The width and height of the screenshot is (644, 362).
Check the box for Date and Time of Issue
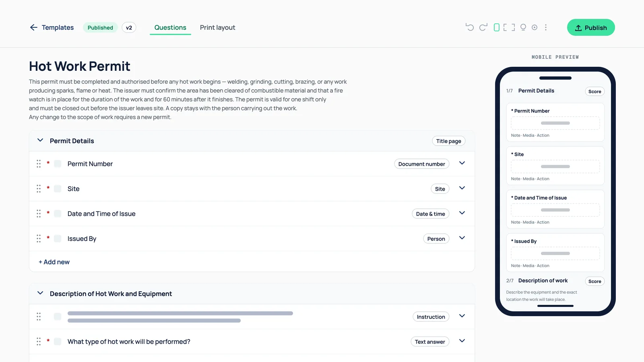[58, 214]
